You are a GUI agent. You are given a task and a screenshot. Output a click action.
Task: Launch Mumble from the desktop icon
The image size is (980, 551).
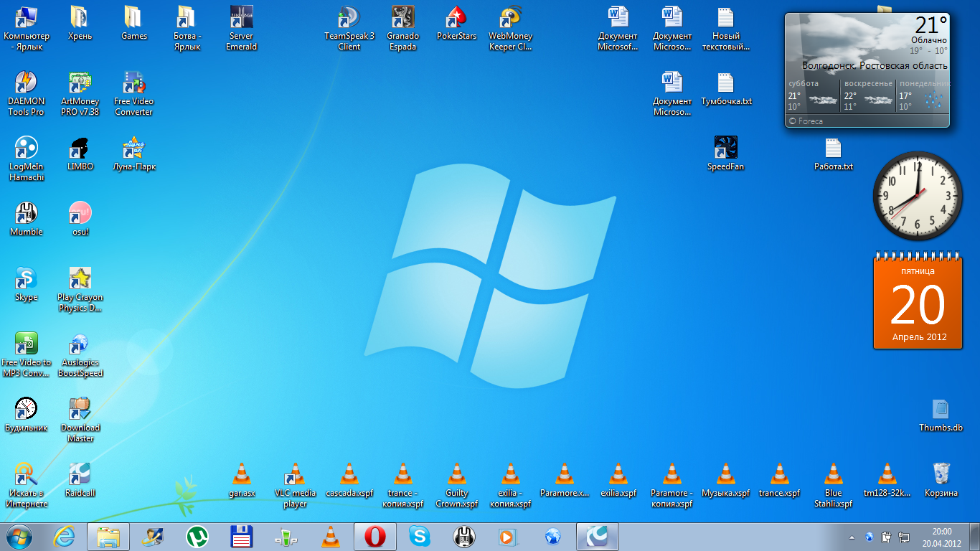[x=27, y=220]
